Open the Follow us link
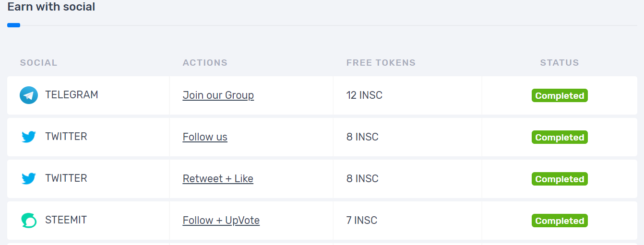The image size is (644, 245). tap(205, 137)
